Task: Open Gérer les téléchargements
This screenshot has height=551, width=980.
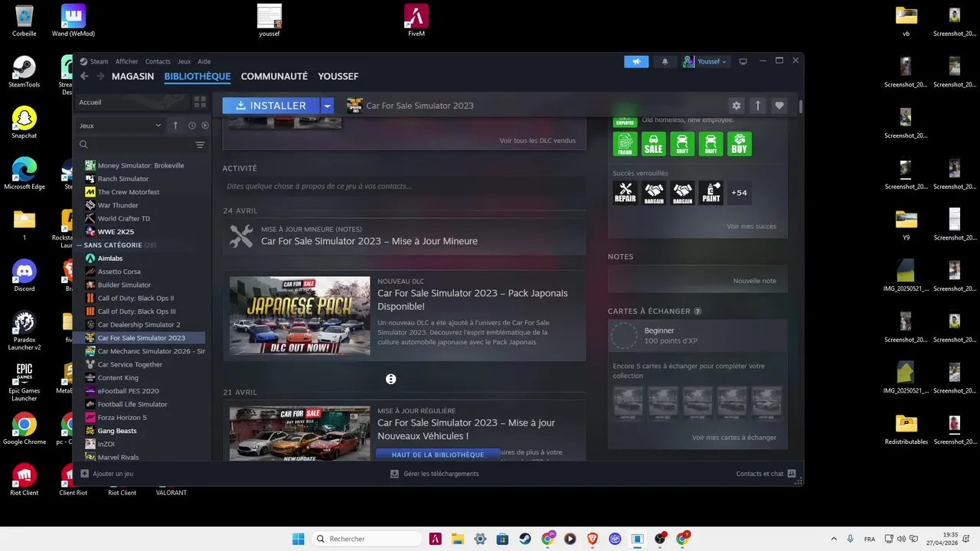Action: pos(434,474)
